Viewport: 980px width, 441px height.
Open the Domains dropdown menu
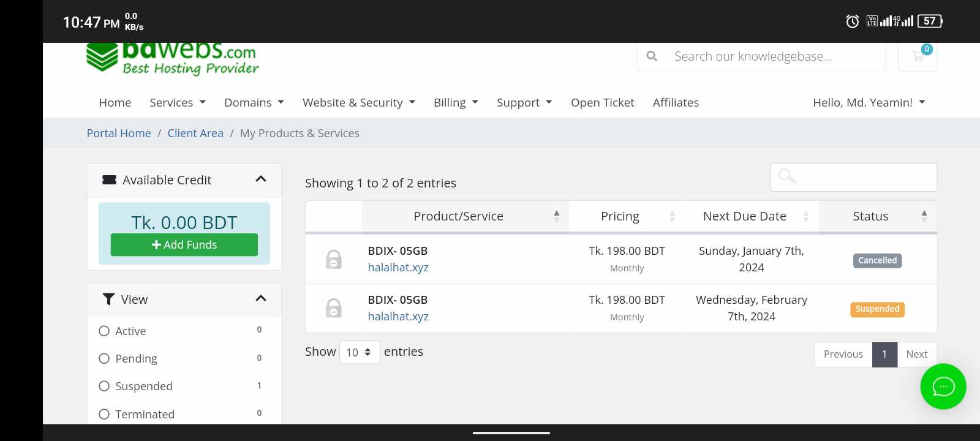click(x=254, y=102)
